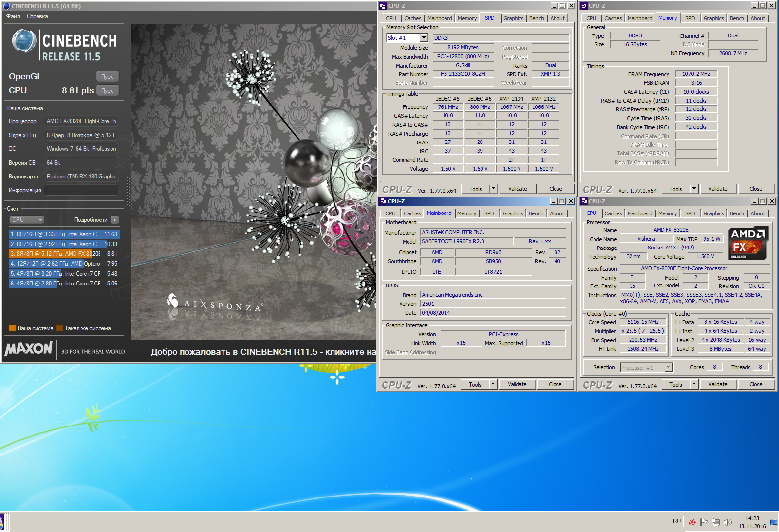Switch to Caches tab in Memory CPU-Z window
Screen dimensions: 779x532
click(x=613, y=18)
